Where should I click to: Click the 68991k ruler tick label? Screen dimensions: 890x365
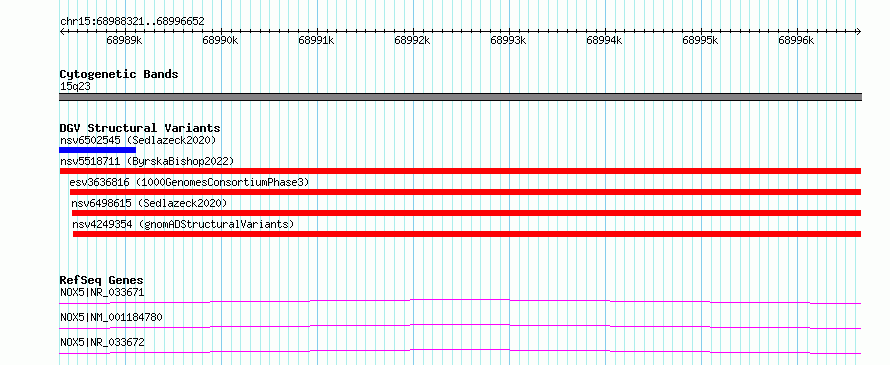[x=316, y=41]
